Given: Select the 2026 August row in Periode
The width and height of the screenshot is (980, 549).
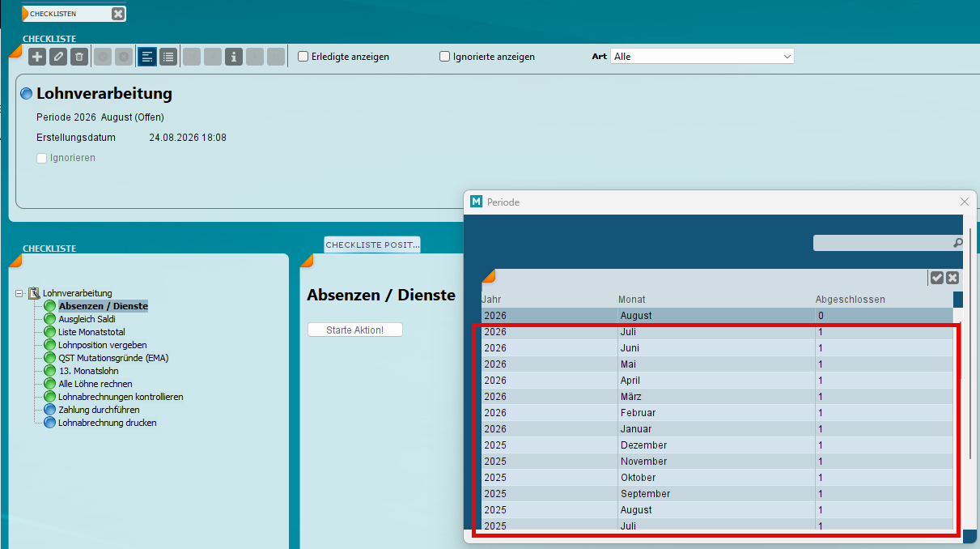Looking at the screenshot, I should point(717,316).
